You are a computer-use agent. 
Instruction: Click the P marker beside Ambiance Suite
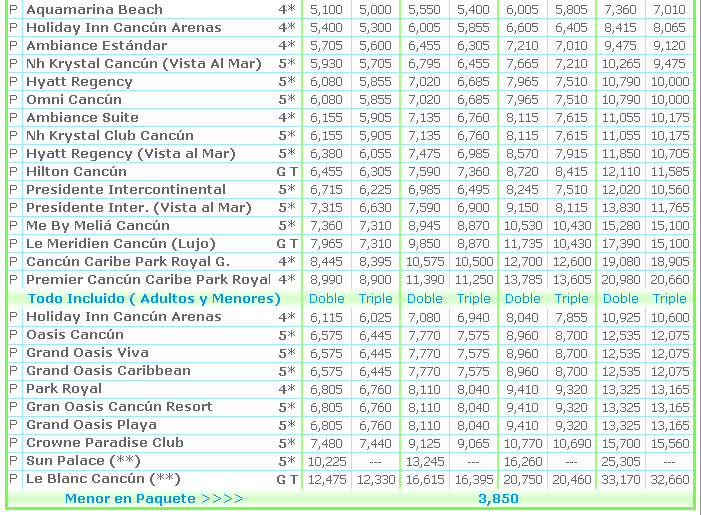pos(13,118)
